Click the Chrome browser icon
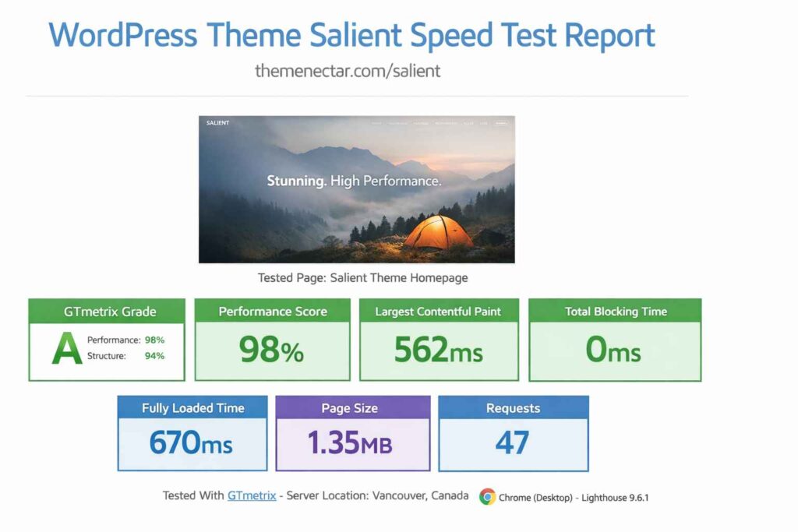 489,495
